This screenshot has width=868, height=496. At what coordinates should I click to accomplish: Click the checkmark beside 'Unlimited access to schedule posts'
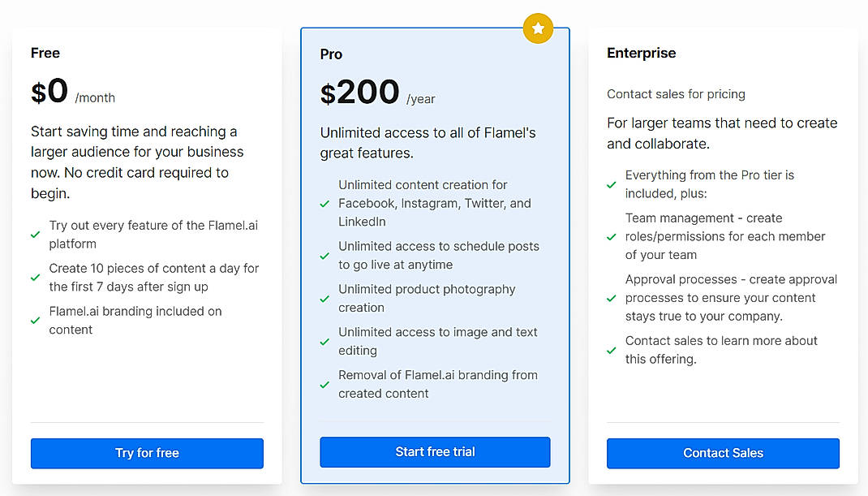(324, 256)
